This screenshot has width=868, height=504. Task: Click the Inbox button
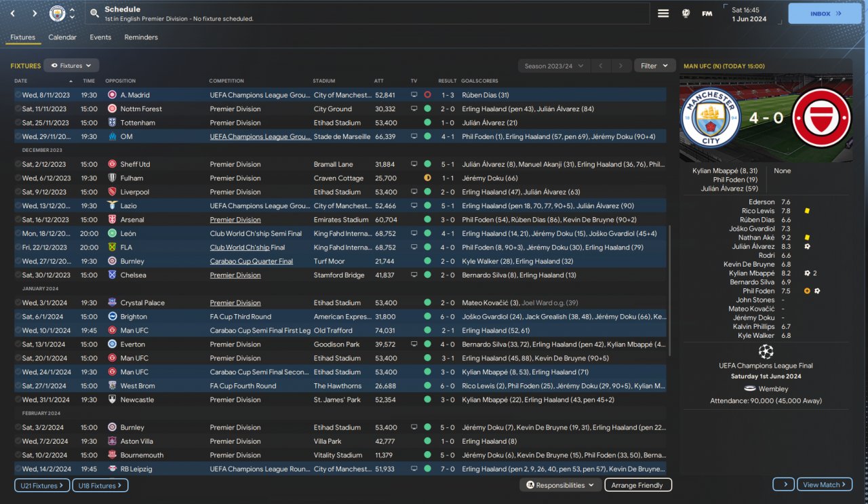click(x=825, y=14)
